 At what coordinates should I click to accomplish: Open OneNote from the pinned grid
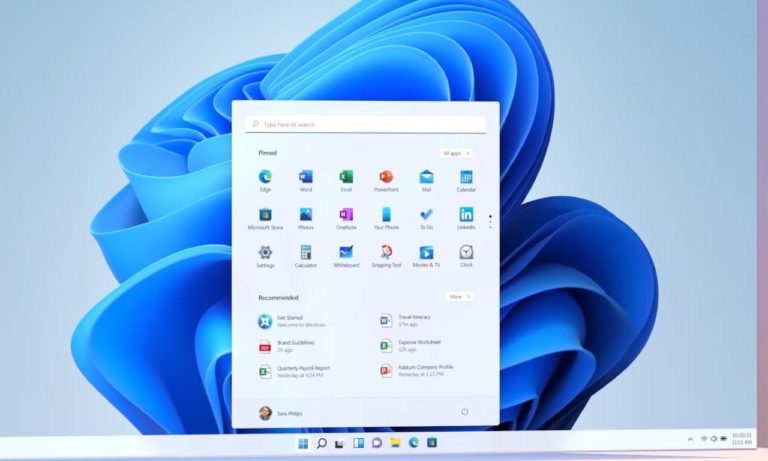point(346,218)
